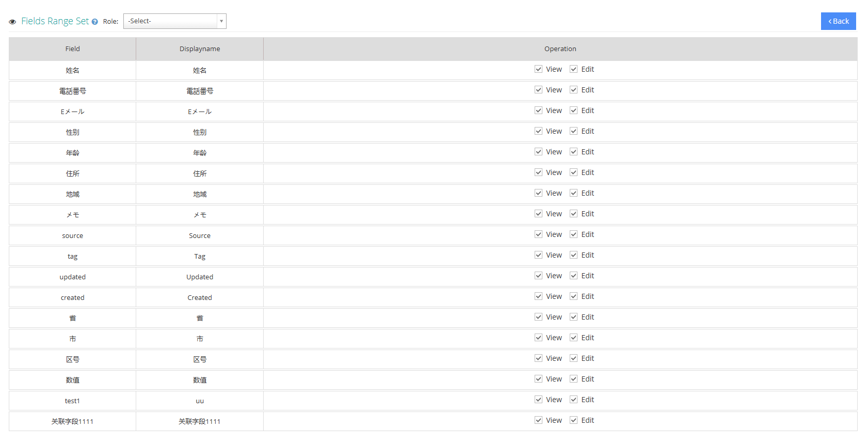Disable View for created field

[x=538, y=296]
